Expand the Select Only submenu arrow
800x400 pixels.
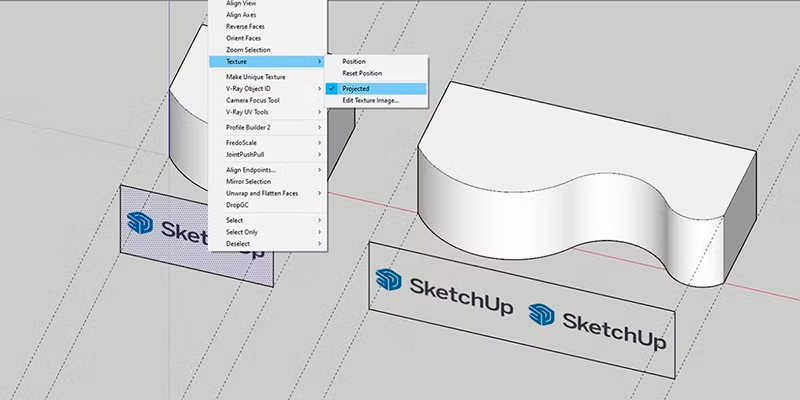point(319,232)
